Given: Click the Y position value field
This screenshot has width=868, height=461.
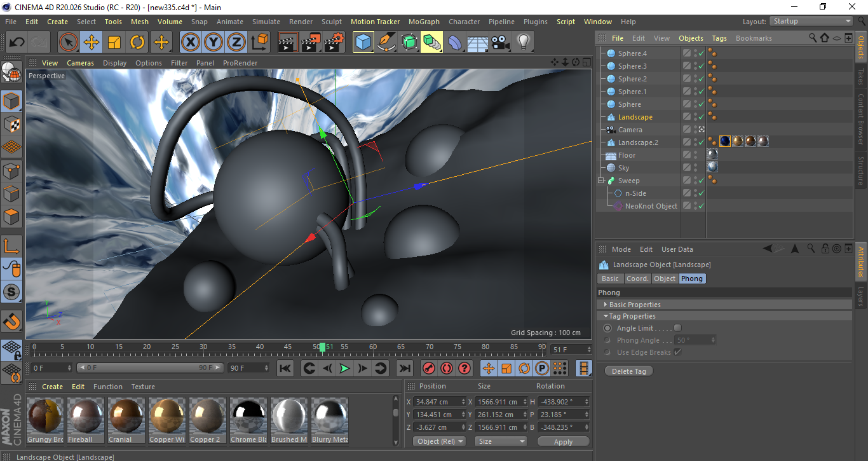Looking at the screenshot, I should [438, 415].
